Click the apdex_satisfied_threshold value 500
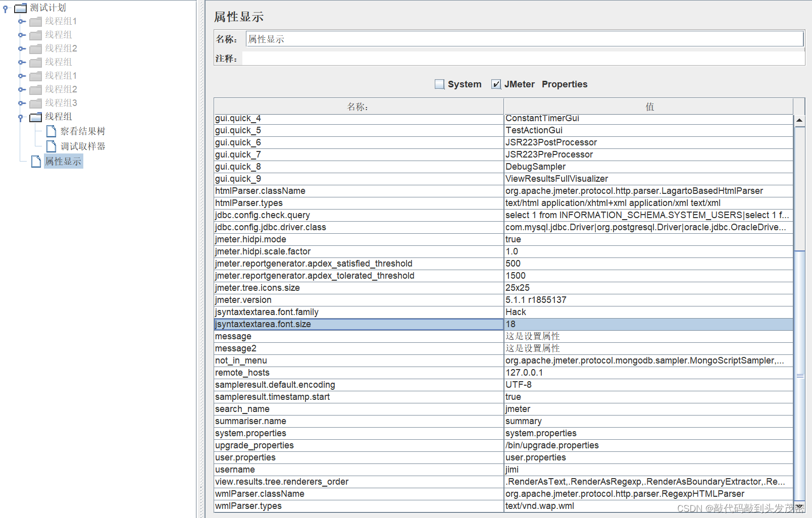Viewport: 812px width, 518px height. coord(648,264)
